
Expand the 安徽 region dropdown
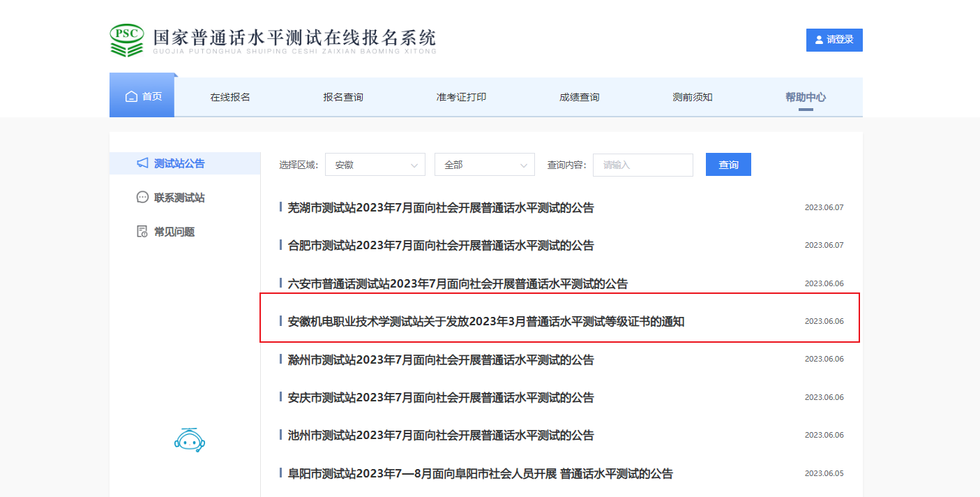click(375, 165)
